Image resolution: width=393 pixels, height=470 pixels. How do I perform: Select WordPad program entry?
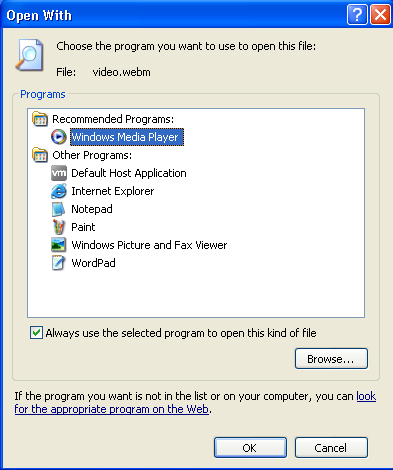coord(93,263)
